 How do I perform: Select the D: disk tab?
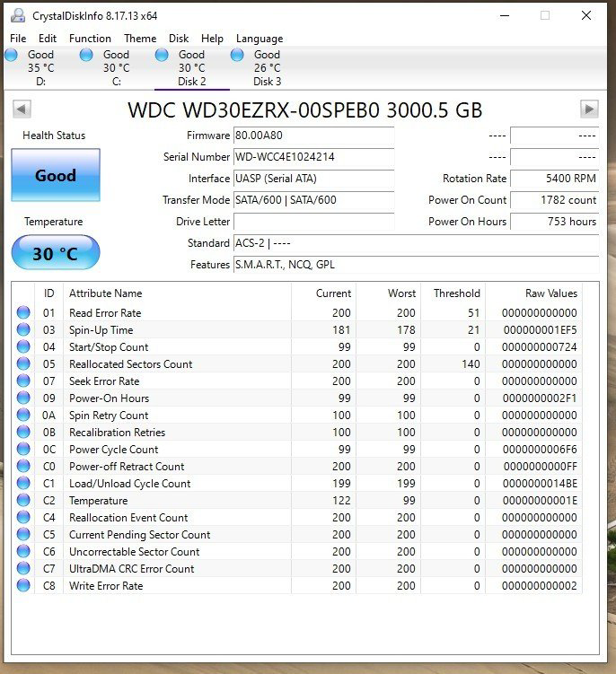tap(41, 68)
